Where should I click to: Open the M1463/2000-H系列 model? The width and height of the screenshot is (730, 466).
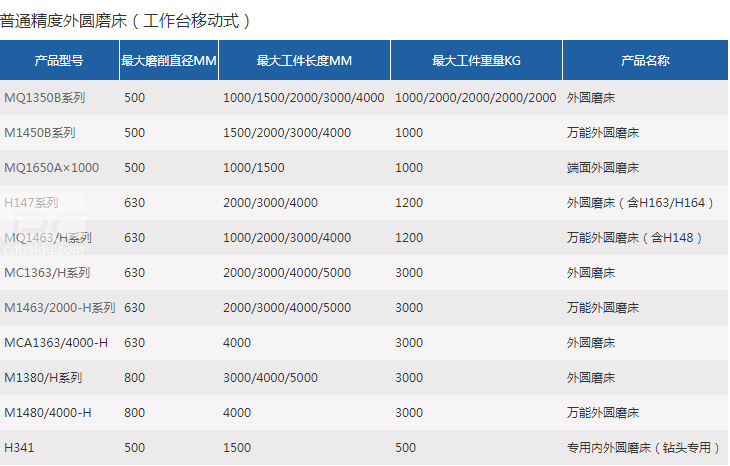click(60, 308)
